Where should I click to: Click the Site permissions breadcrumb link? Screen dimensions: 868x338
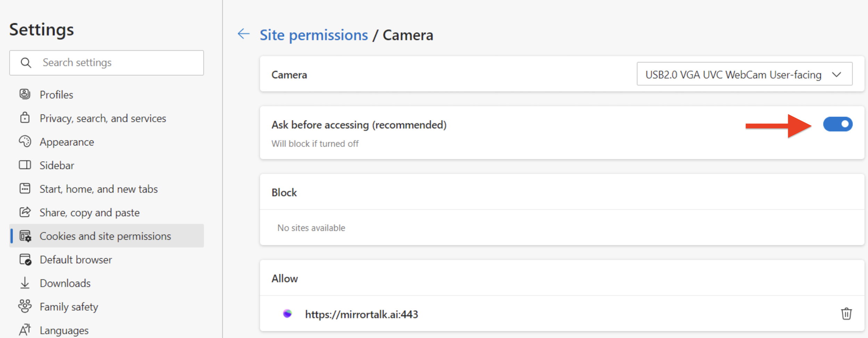pyautogui.click(x=314, y=35)
